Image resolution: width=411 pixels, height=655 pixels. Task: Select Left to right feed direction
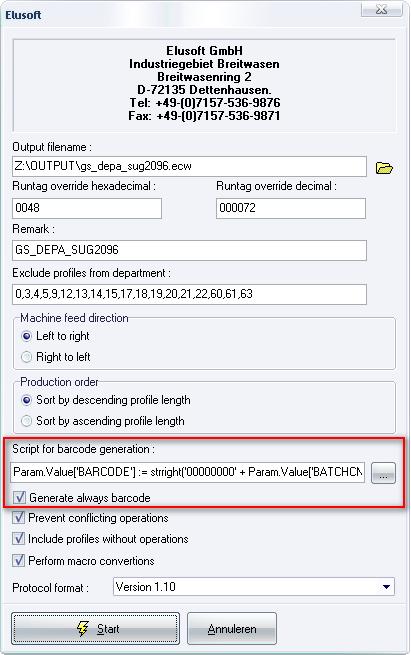click(x=27, y=336)
